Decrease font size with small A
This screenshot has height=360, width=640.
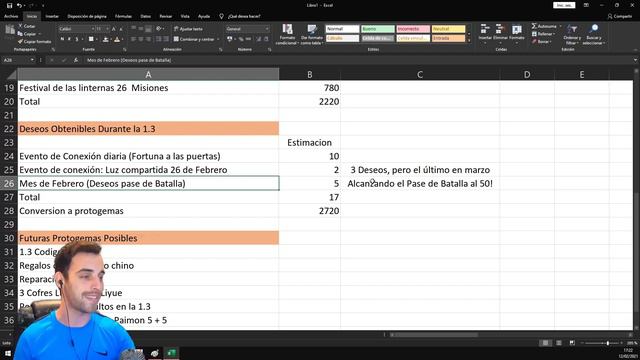click(x=121, y=29)
